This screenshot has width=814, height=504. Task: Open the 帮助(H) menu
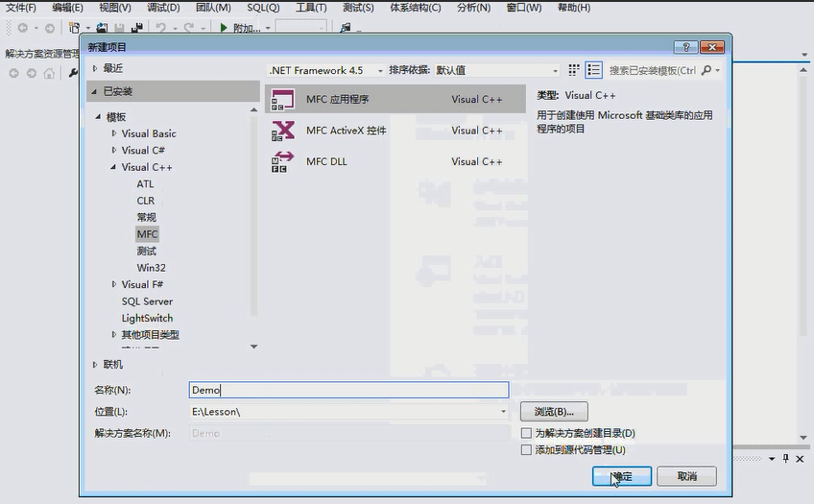tap(574, 8)
